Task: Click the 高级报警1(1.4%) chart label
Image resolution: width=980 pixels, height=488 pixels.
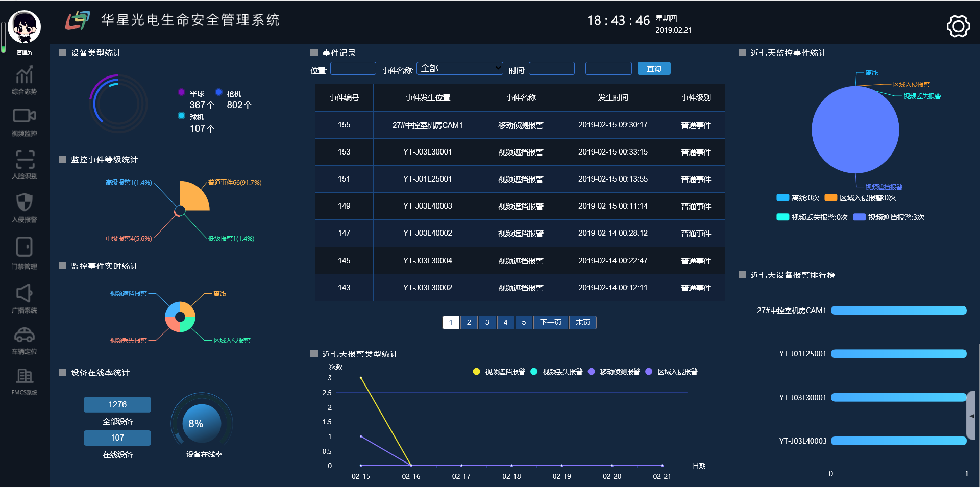Action: (129, 183)
